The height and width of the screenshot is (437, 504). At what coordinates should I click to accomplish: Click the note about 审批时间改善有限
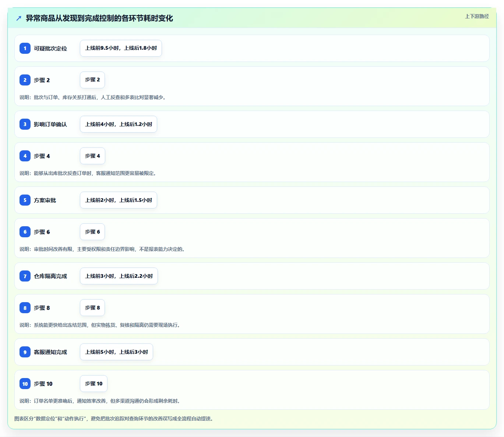point(102,249)
